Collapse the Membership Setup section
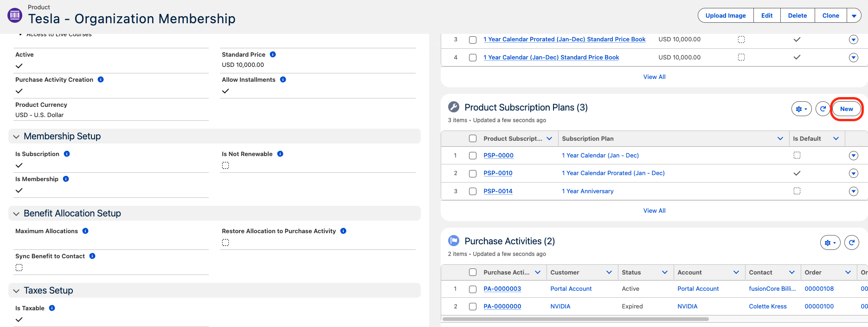This screenshot has height=327, width=868. [x=16, y=137]
